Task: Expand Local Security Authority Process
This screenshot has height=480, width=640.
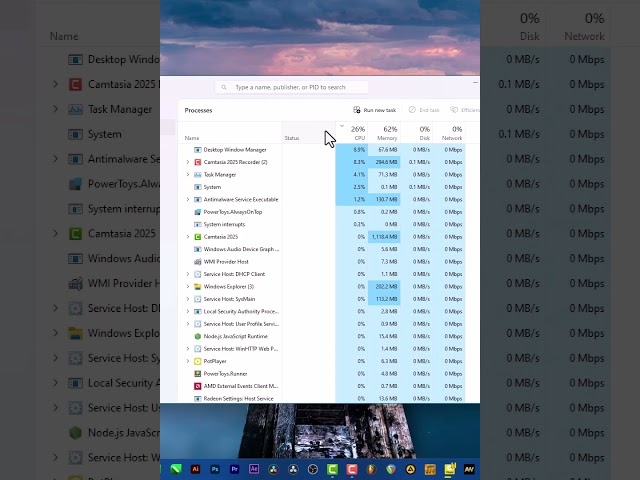Action: 188,311
